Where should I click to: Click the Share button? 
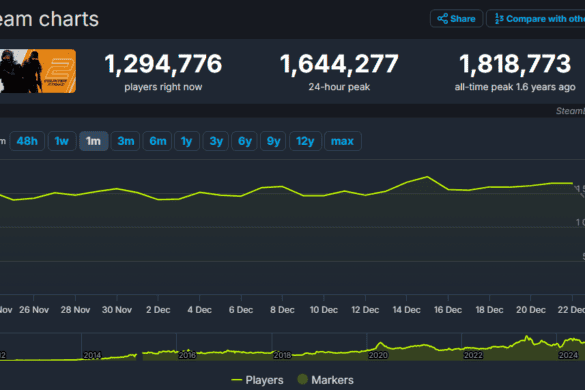[456, 19]
